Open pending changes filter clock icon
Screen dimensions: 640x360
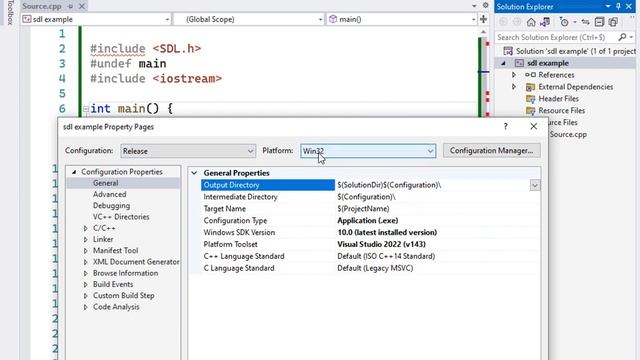point(564,22)
